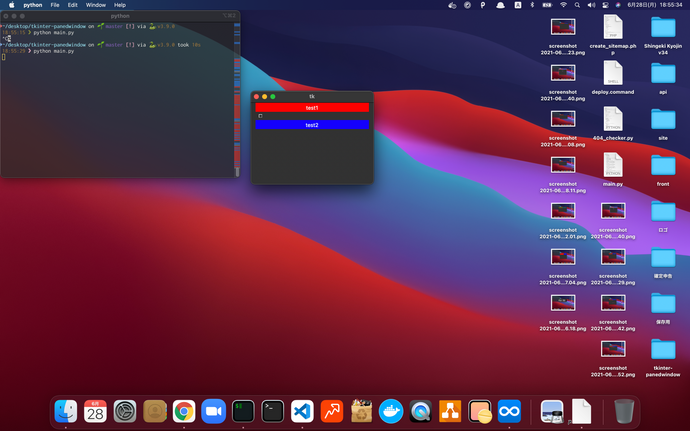The image size is (690, 431).
Task: Select deploy.command file on desktop
Action: click(613, 73)
